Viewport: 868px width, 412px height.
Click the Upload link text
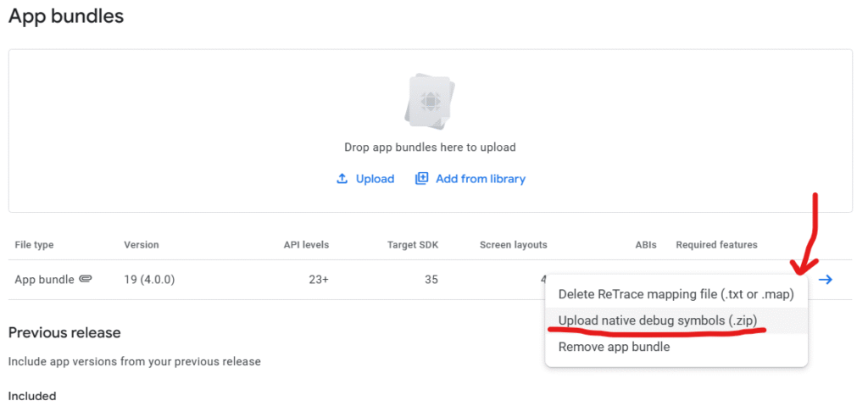pyautogui.click(x=375, y=179)
